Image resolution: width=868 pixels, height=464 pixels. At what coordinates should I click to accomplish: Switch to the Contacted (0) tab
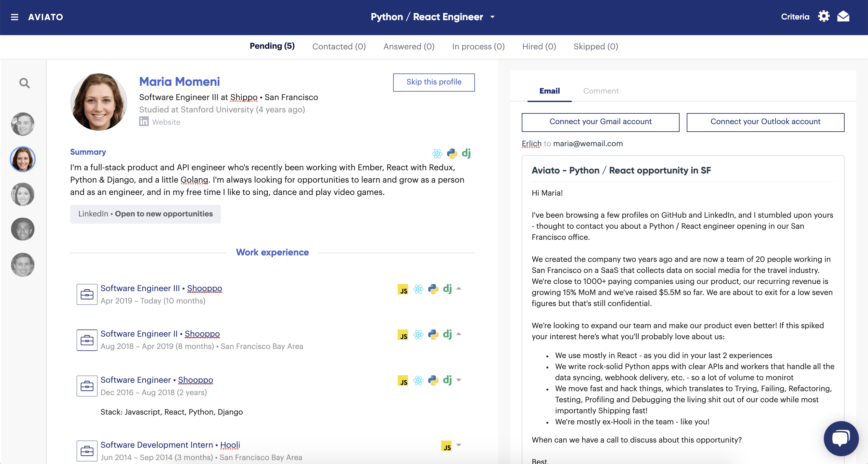338,46
